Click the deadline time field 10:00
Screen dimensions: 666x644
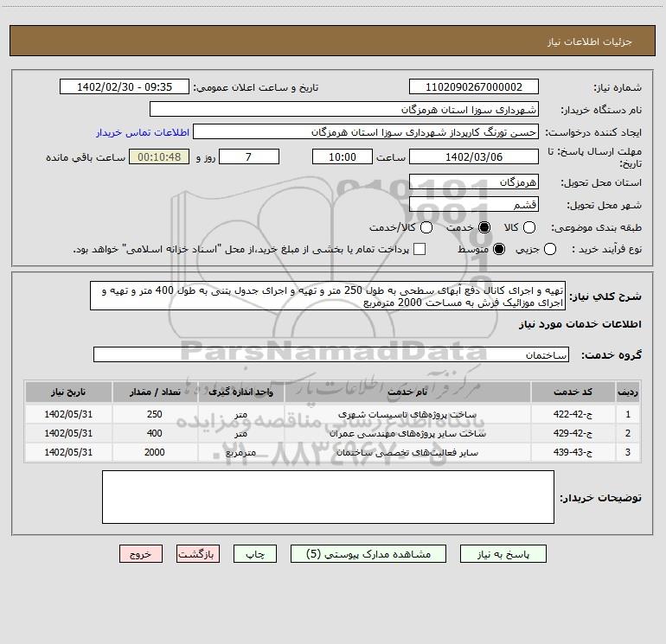pyautogui.click(x=343, y=156)
